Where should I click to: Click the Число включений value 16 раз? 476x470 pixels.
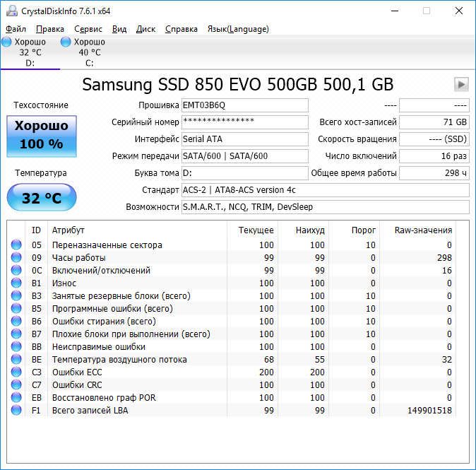(x=434, y=156)
